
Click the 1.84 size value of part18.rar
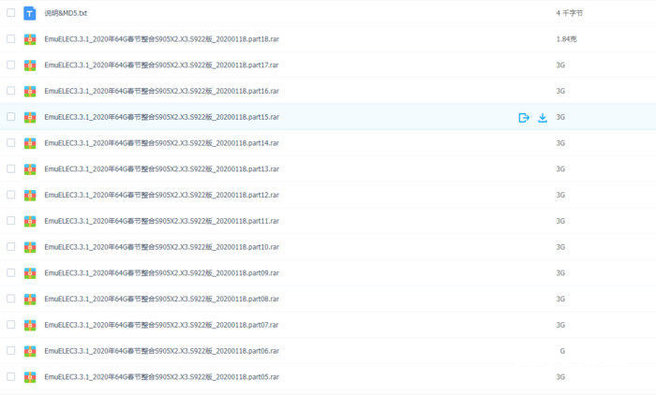[x=566, y=39]
